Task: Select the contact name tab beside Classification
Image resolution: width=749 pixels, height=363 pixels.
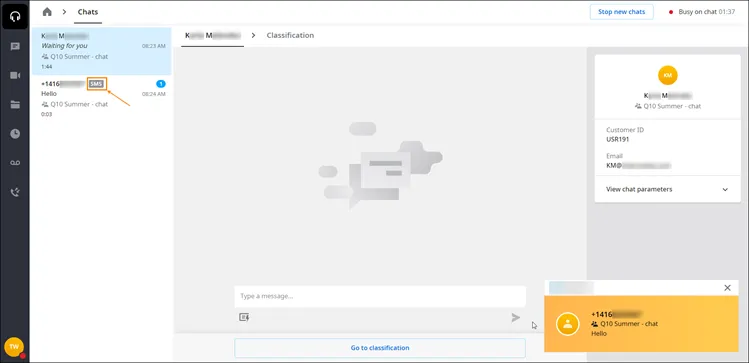Action: point(213,35)
